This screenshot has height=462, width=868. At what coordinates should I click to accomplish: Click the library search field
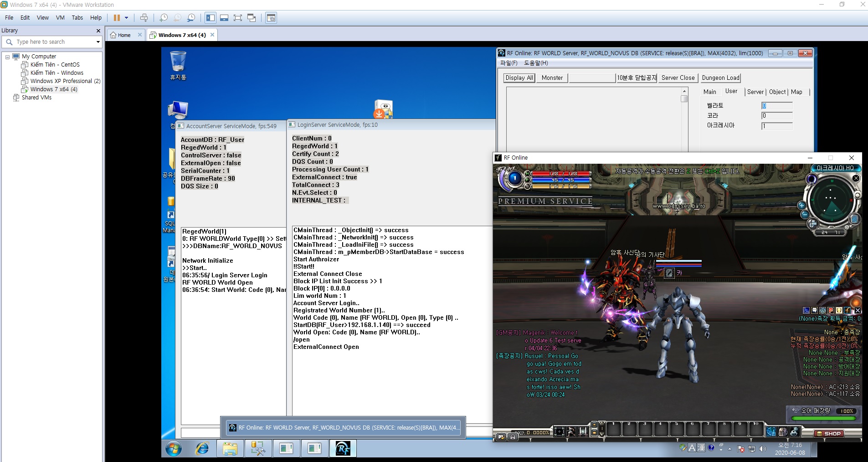coord(52,42)
